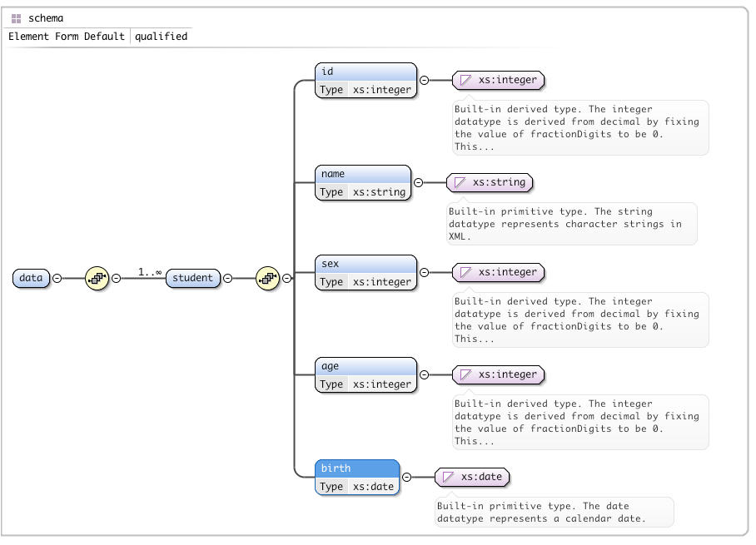Select the age element header
The width and height of the screenshot is (756, 545).
[x=366, y=366]
